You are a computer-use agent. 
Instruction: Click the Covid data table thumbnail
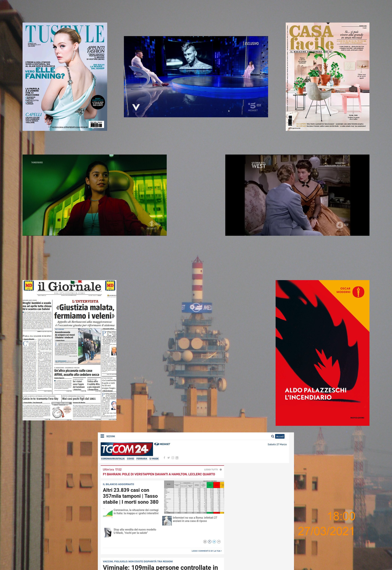click(x=194, y=497)
